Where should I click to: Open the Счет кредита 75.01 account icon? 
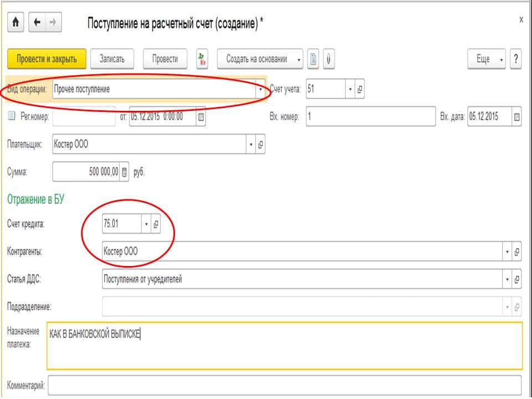[x=156, y=224]
